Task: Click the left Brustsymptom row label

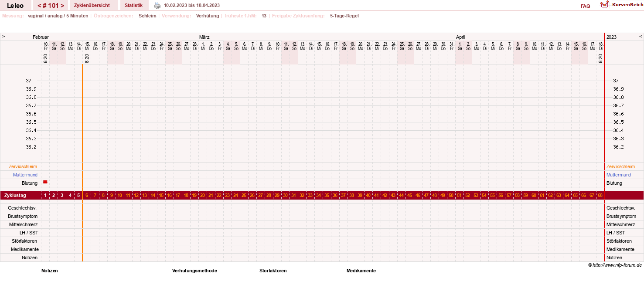Action: click(x=23, y=216)
